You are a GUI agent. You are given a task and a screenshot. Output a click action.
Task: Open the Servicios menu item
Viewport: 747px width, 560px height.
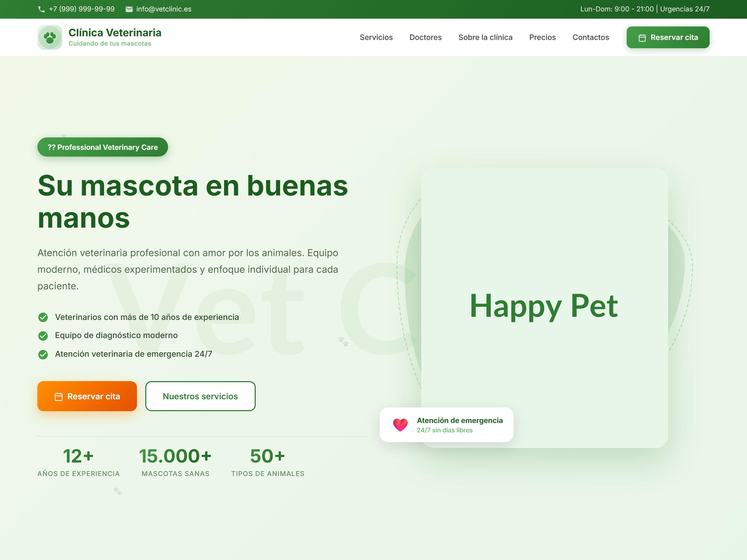pyautogui.click(x=376, y=37)
